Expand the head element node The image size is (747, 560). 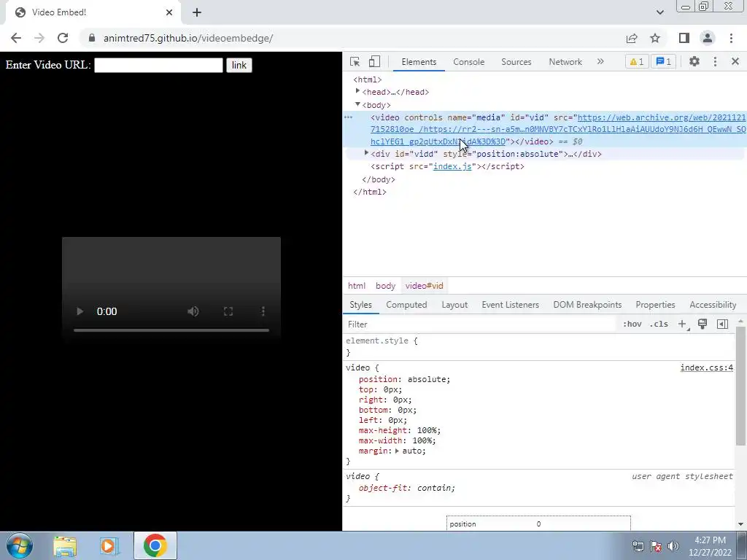point(357,91)
